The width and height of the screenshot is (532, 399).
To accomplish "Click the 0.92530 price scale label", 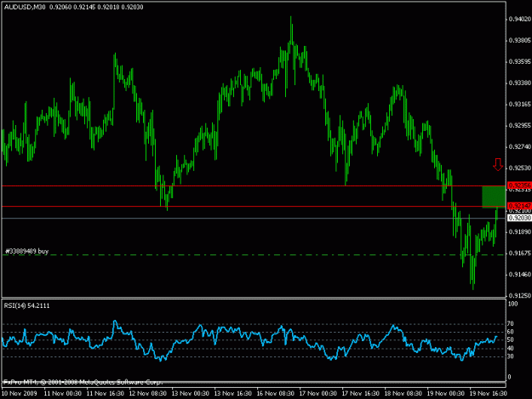I will coord(520,168).
